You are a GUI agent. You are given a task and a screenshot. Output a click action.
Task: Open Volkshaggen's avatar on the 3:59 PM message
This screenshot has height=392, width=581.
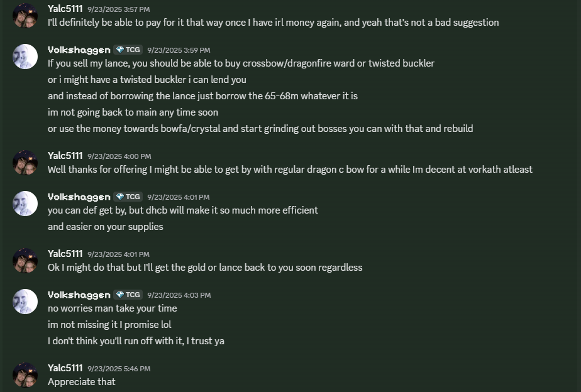tap(25, 57)
